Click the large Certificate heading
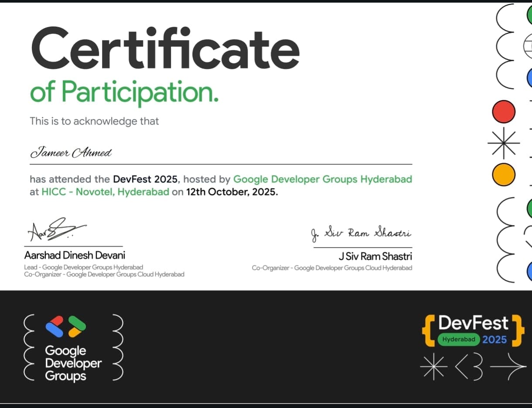The height and width of the screenshot is (408, 532). coord(165,47)
